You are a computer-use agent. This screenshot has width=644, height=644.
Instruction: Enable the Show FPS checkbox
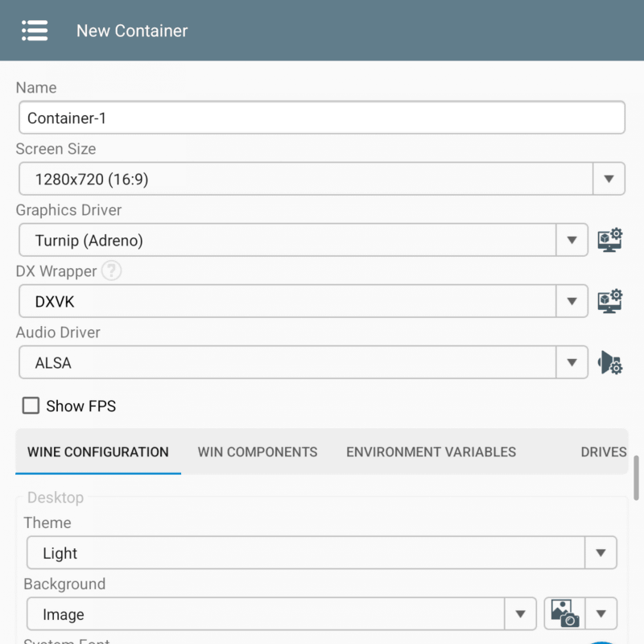point(31,406)
